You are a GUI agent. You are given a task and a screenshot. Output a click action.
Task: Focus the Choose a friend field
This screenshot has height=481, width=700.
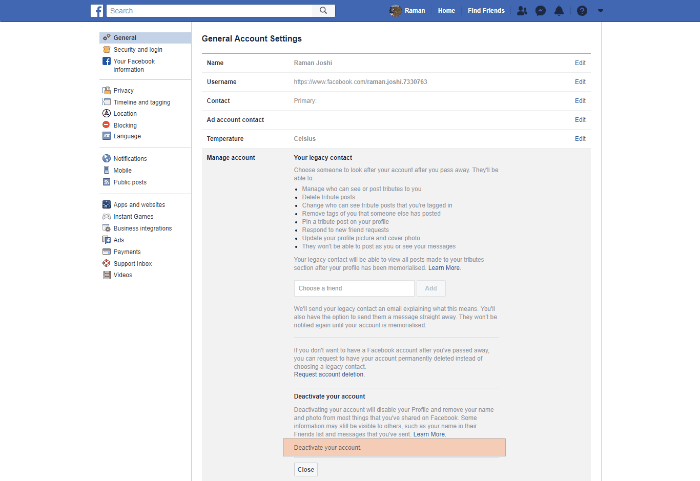click(354, 289)
